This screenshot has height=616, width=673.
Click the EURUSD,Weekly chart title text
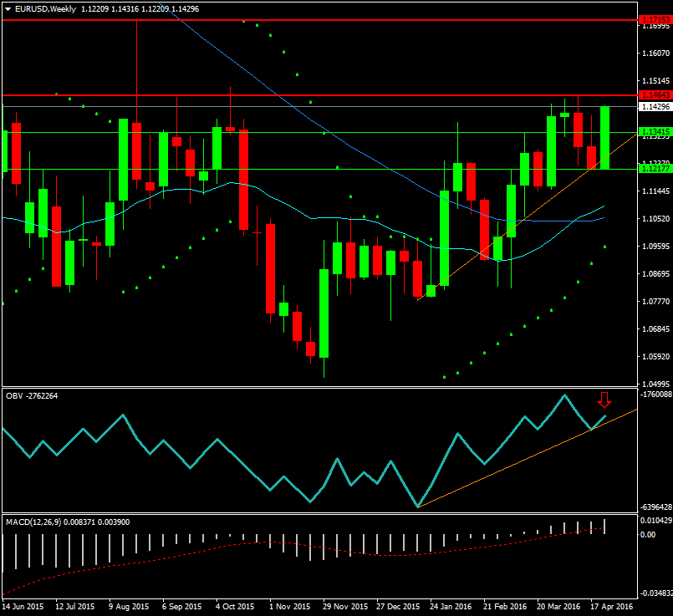click(x=43, y=8)
